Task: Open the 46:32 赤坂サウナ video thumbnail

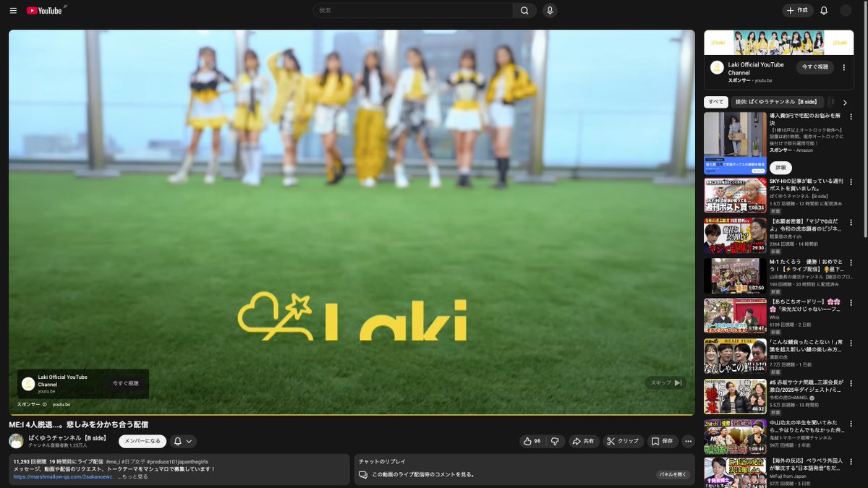Action: (x=736, y=396)
